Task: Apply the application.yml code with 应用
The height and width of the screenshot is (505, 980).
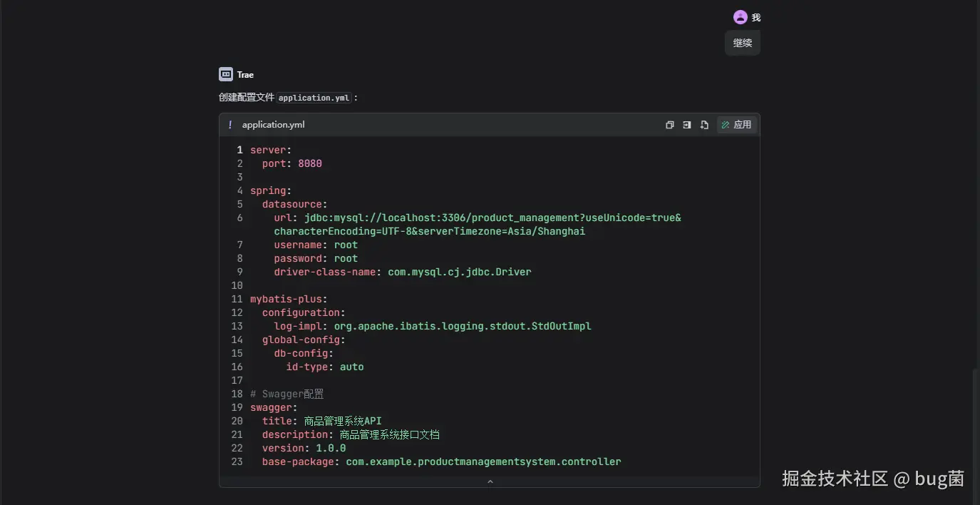Action: click(736, 125)
